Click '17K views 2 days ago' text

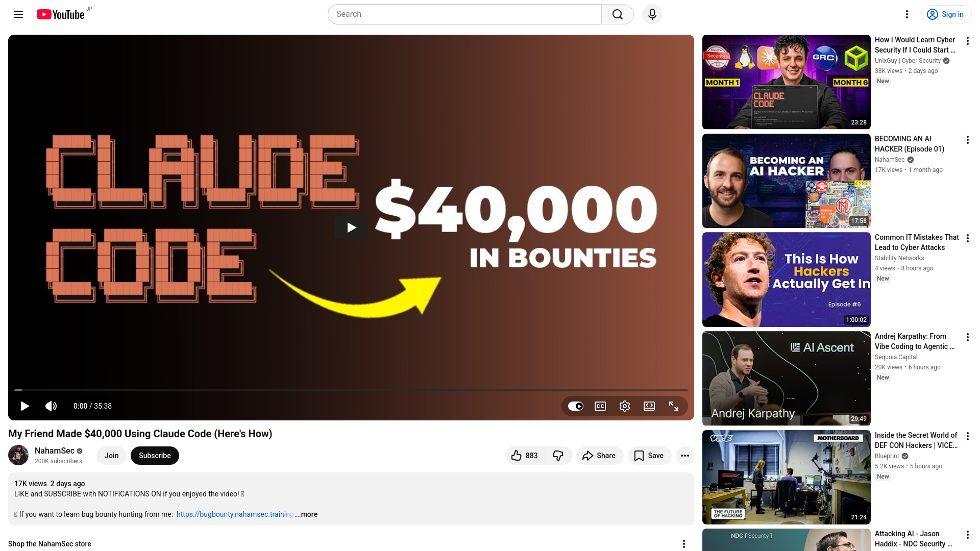pos(50,484)
